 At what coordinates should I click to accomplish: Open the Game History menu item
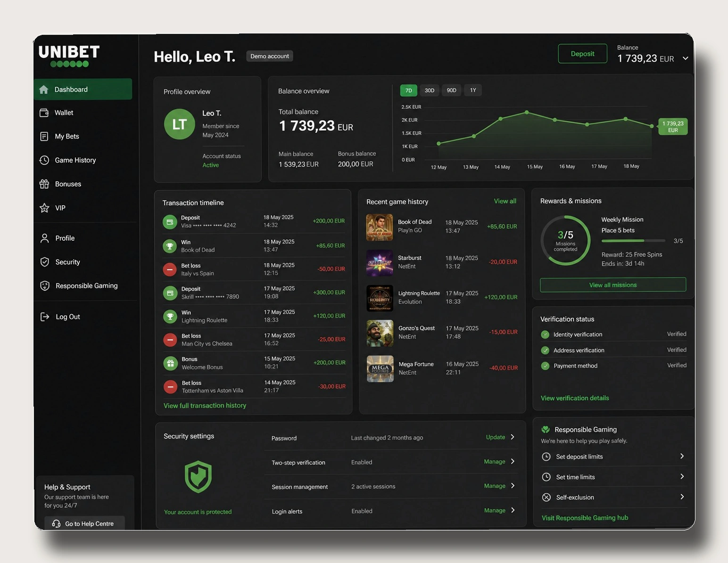(83, 160)
